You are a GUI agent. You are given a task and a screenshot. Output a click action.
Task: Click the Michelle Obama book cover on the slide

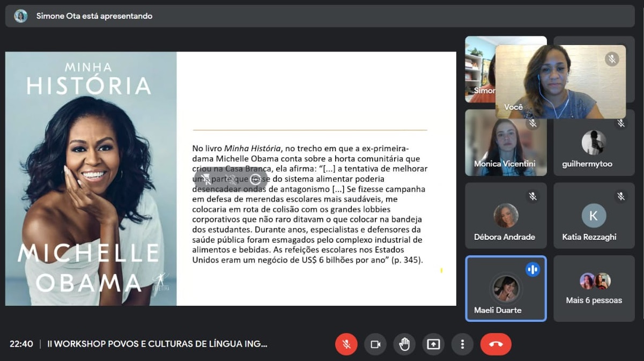pos(91,179)
